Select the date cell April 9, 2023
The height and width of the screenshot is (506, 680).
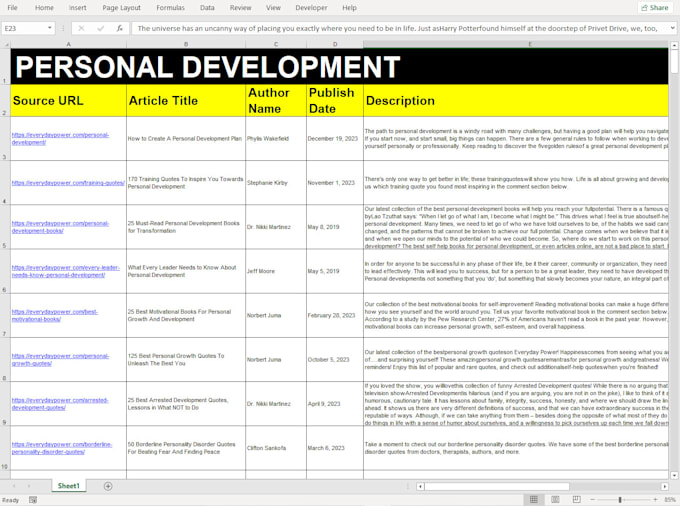pos(334,404)
